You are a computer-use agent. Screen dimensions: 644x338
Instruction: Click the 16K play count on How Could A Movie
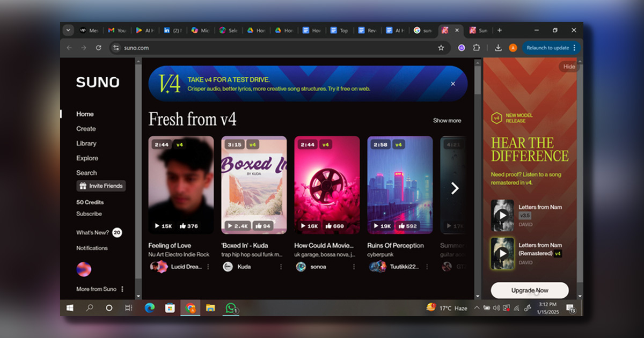(x=310, y=226)
